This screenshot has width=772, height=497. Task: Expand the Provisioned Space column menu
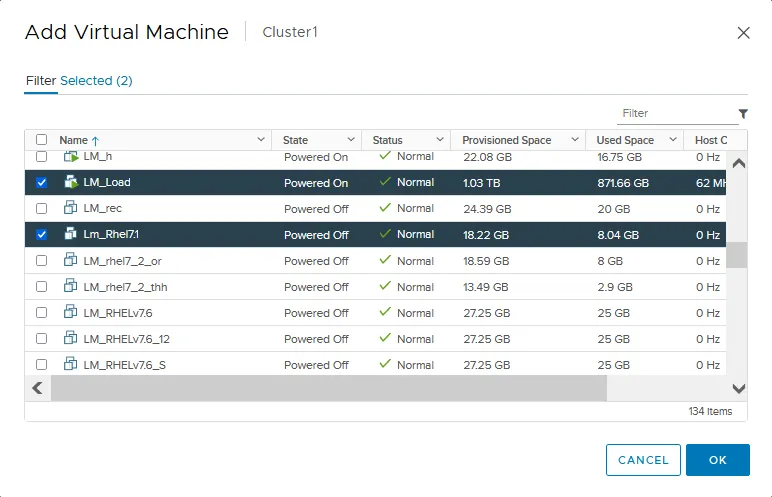point(575,140)
